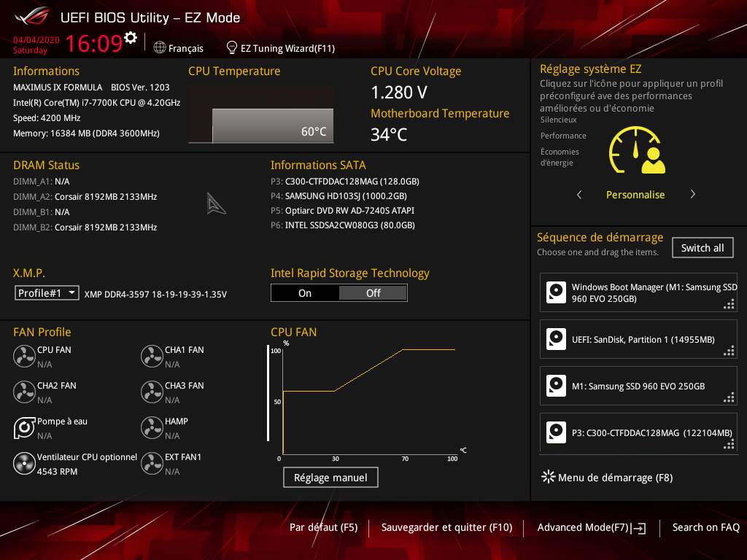Click the CPU FAN curve graph
Viewport: 747px width, 560px height.
click(369, 400)
